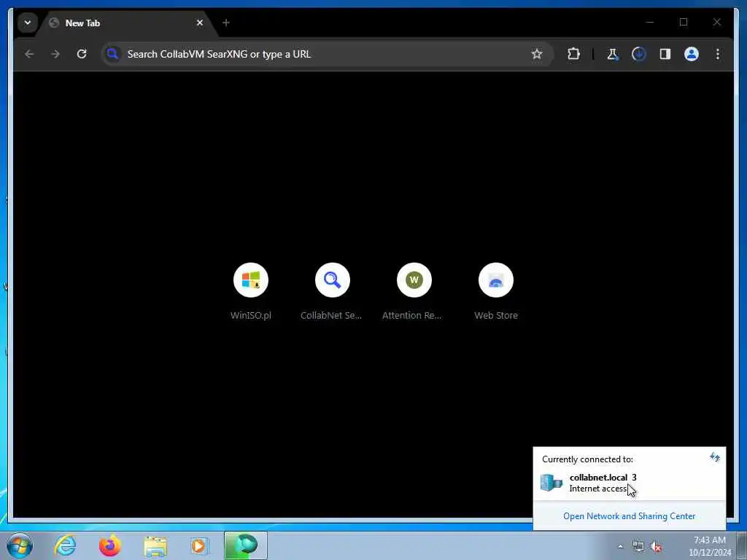Click the active browser taskbar button
This screenshot has width=747, height=560.
click(246, 545)
